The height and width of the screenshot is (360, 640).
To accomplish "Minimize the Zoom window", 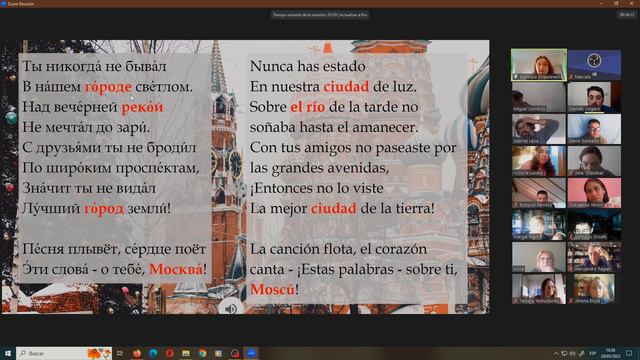I will pyautogui.click(x=601, y=3).
